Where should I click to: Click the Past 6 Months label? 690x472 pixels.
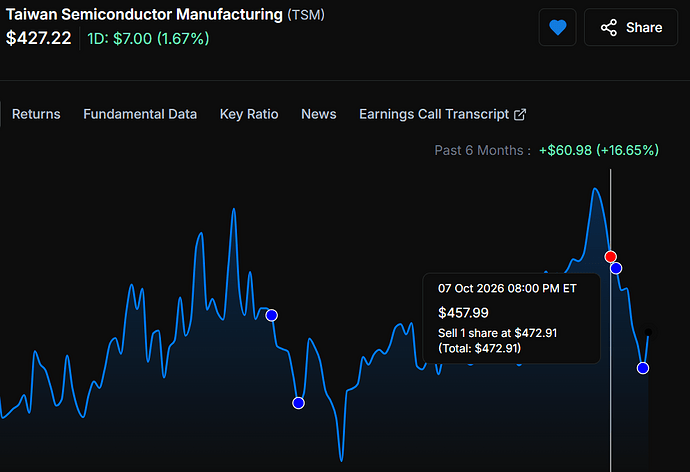(482, 150)
